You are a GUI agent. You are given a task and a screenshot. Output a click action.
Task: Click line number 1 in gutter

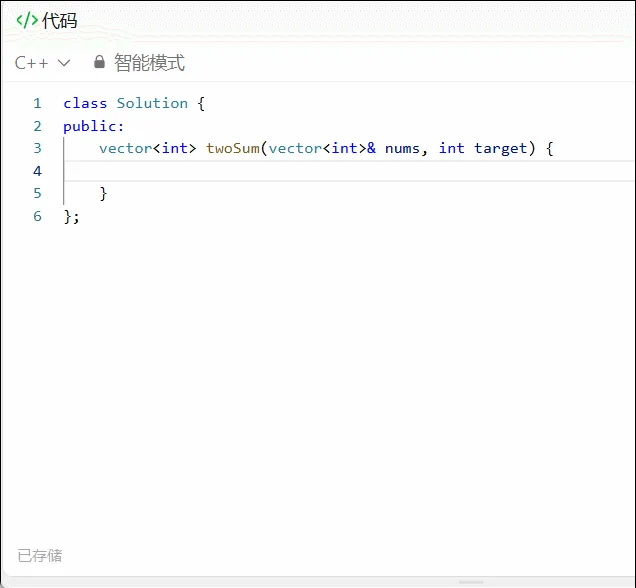click(37, 103)
